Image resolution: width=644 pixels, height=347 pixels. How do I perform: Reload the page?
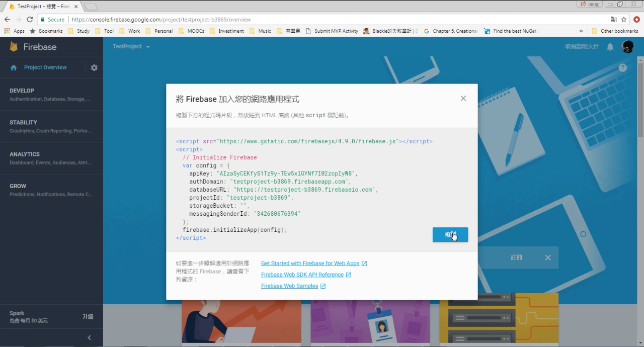pos(30,20)
